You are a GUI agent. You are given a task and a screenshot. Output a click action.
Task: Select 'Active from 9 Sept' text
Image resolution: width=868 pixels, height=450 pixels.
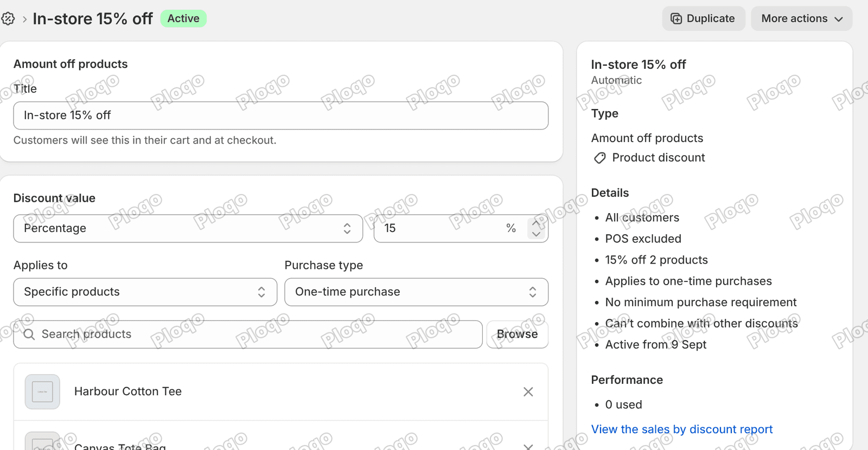(655, 344)
